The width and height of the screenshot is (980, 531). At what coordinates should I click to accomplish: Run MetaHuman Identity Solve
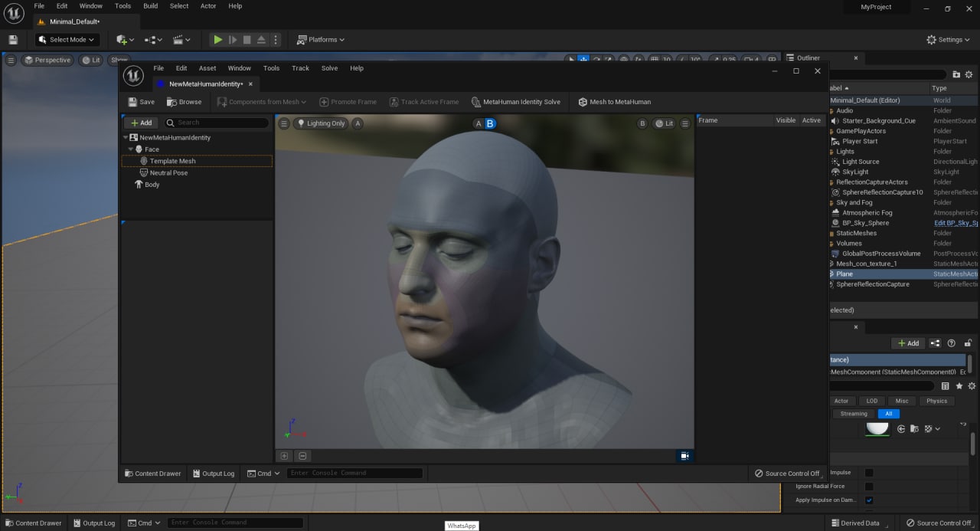(x=516, y=102)
